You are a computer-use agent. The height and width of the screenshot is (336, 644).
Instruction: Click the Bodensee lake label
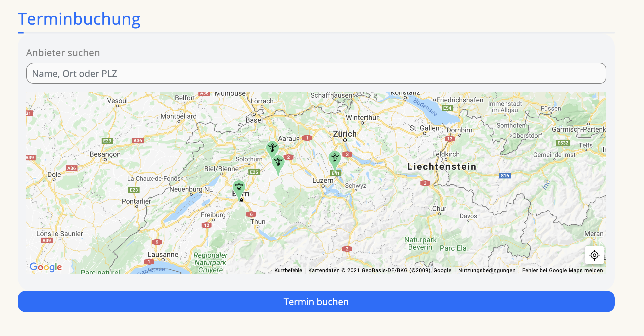(x=426, y=107)
